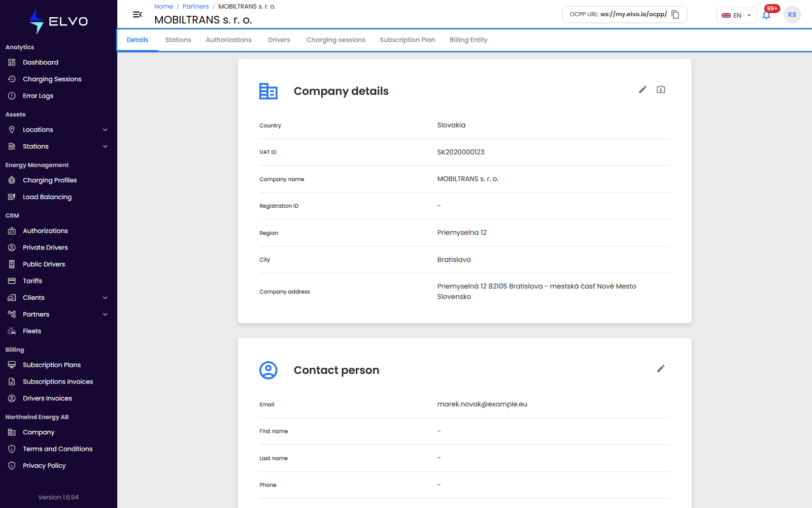Click the 99+ notification badge
This screenshot has height=508, width=812.
click(772, 9)
